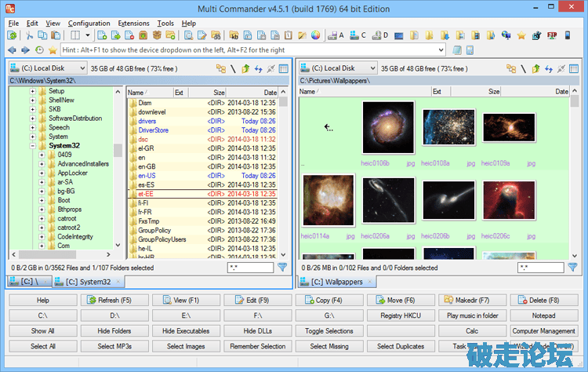The height and width of the screenshot is (372, 588).
Task: Collapse the System32 tree node
Action: coord(32,146)
